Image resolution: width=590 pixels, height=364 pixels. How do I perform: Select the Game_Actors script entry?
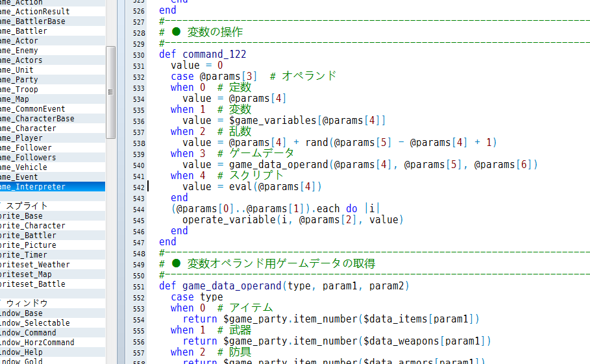(53, 60)
